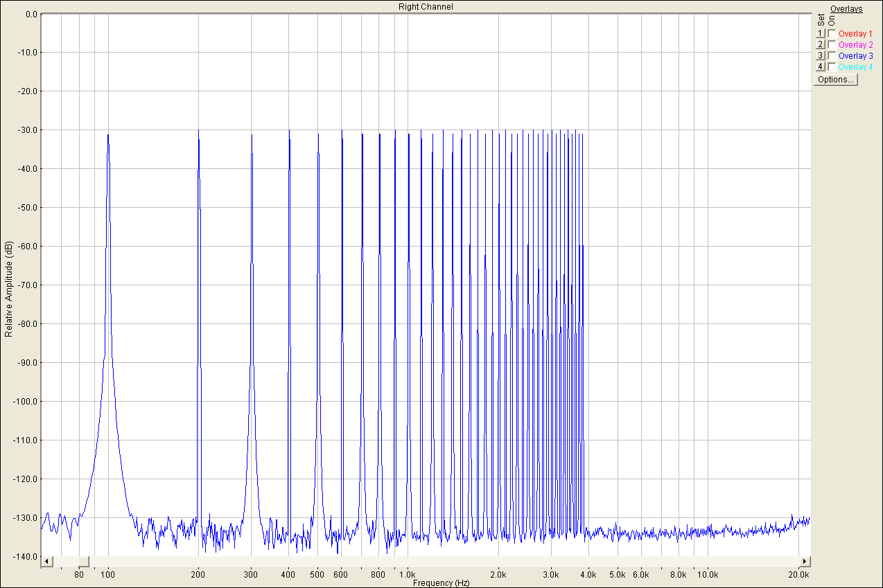Click the Set button for Overlay 1
Image resolution: width=883 pixels, height=588 pixels.
point(821,33)
